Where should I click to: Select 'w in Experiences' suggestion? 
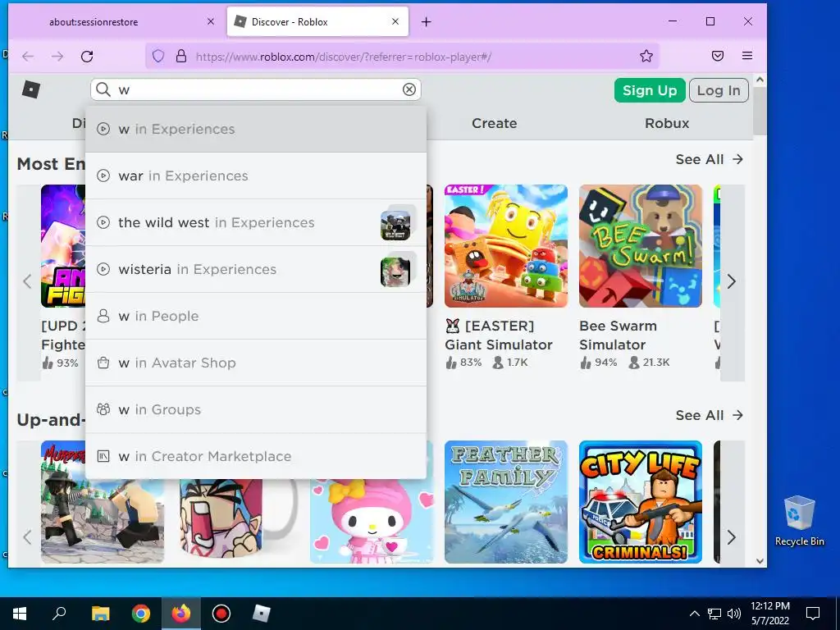[x=256, y=129]
